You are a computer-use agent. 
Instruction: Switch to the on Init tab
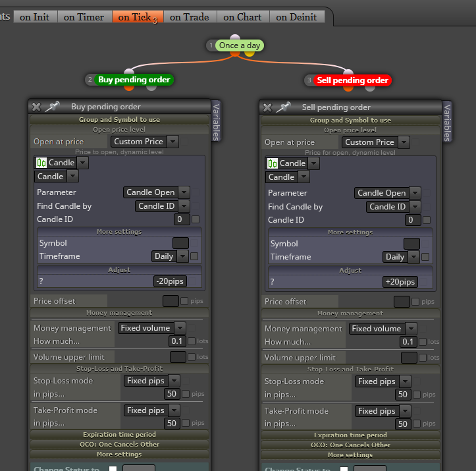pos(35,17)
